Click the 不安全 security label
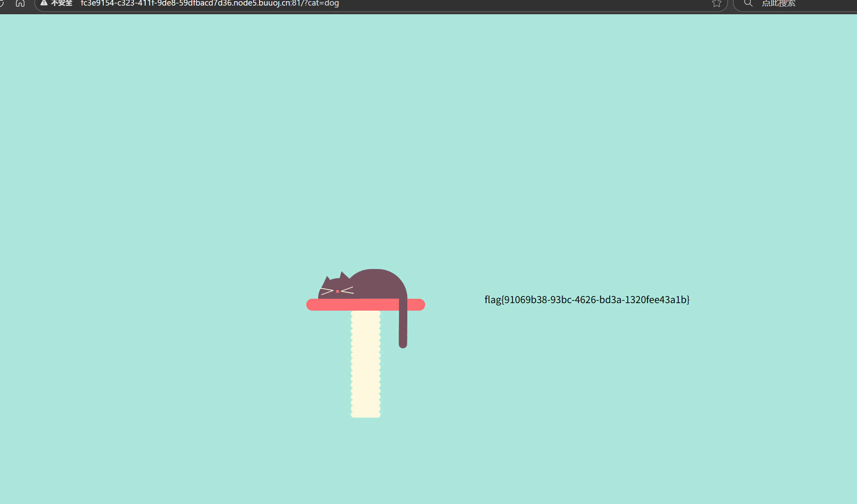Screen dimensions: 857x504 point(62,3)
